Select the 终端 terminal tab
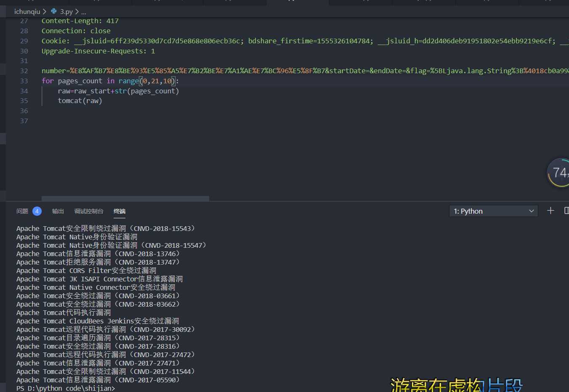This screenshot has height=392, width=569. click(120, 211)
